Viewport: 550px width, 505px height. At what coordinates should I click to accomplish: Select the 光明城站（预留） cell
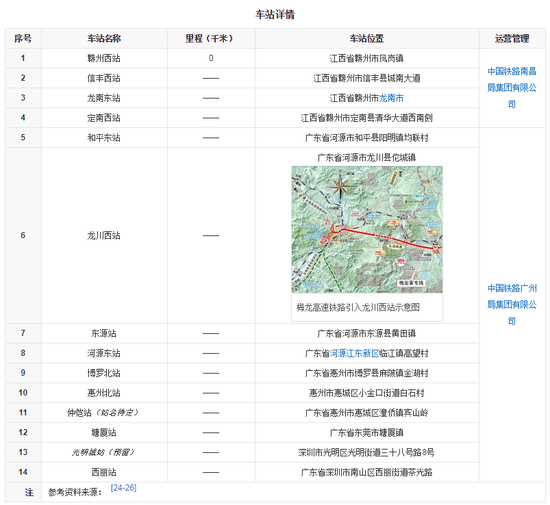coord(104,452)
